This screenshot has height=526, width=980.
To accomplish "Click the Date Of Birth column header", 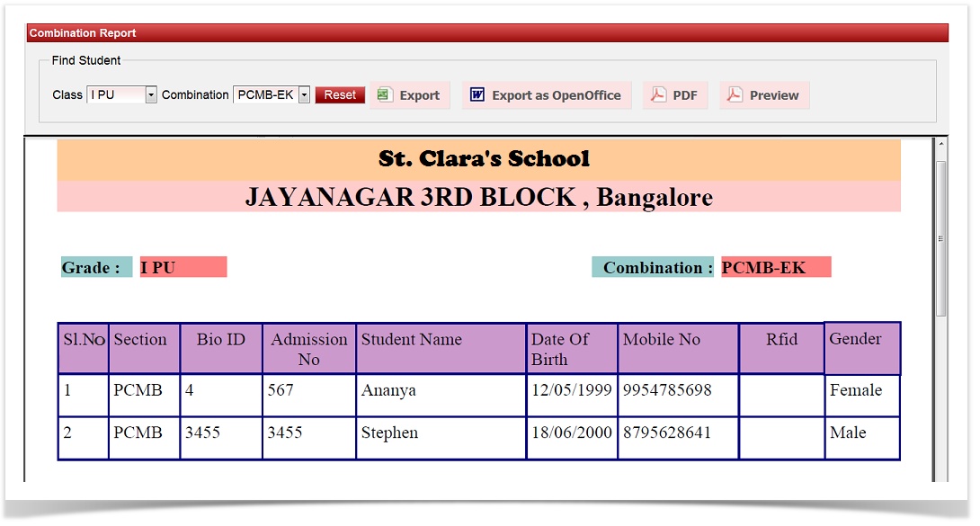I will click(x=571, y=349).
